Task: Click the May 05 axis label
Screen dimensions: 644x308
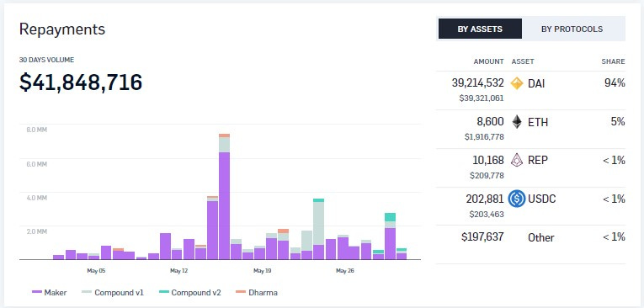Action: click(x=96, y=271)
